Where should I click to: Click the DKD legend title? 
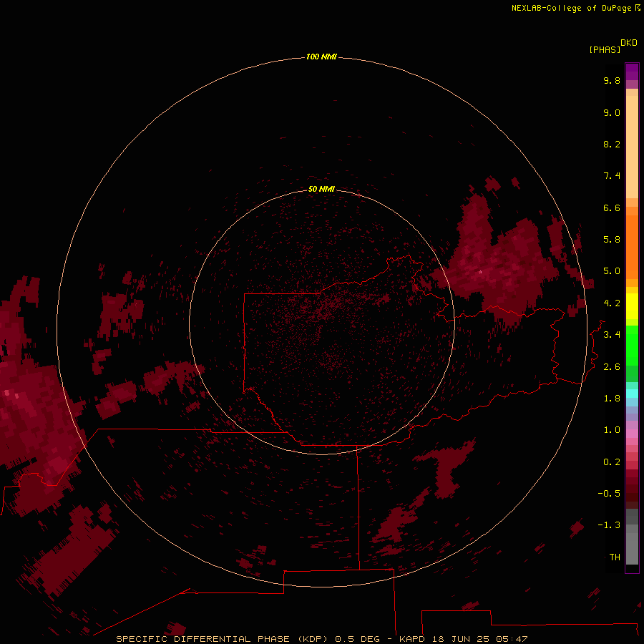point(629,43)
